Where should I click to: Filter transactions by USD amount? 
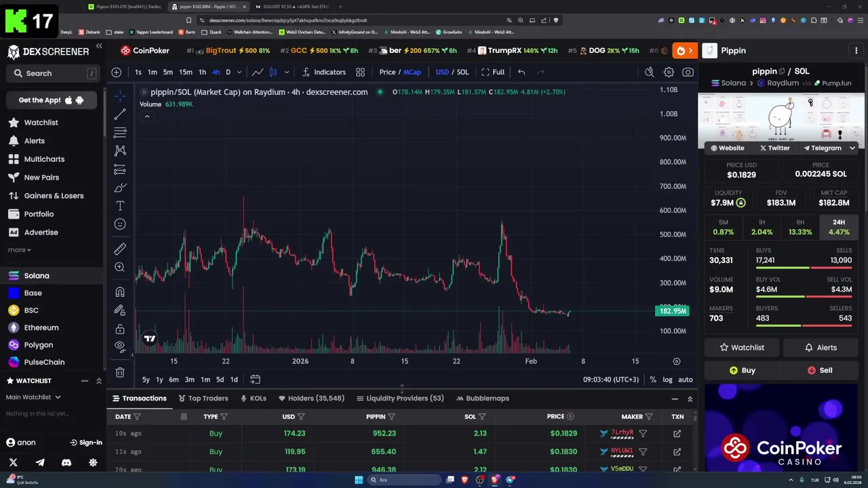pos(301,417)
